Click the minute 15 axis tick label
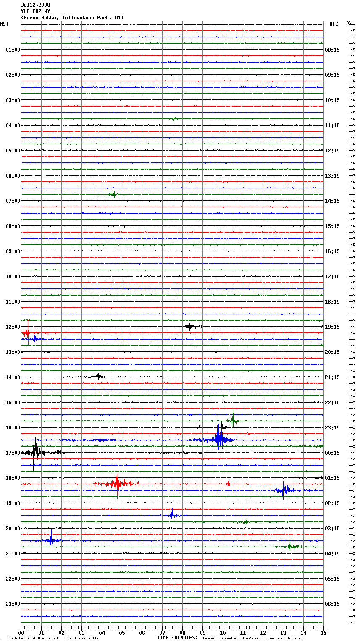Screen dimensions: 357x644 pos(323,633)
